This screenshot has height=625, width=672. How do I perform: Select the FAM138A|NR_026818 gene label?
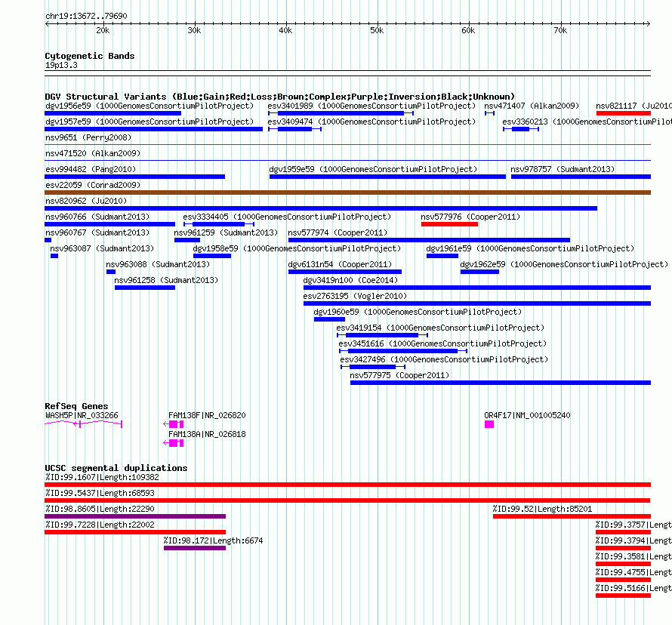tap(207, 434)
